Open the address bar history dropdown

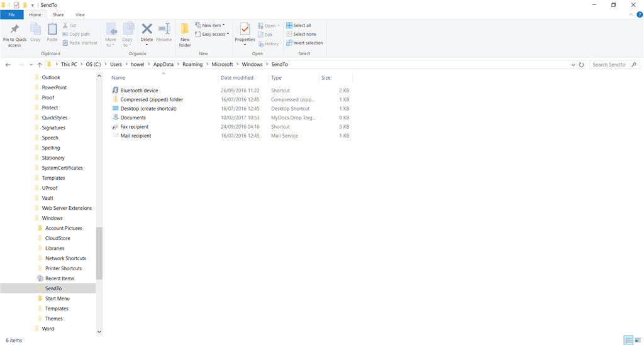(x=573, y=65)
